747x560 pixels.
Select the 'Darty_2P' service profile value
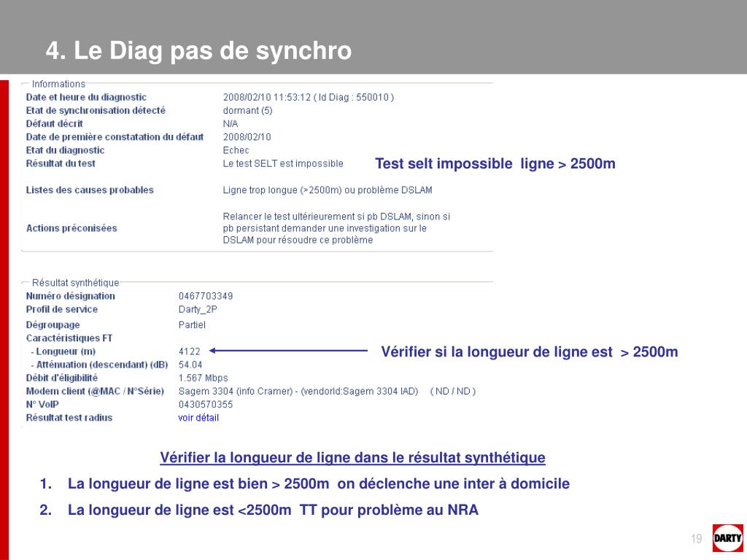pos(198,309)
